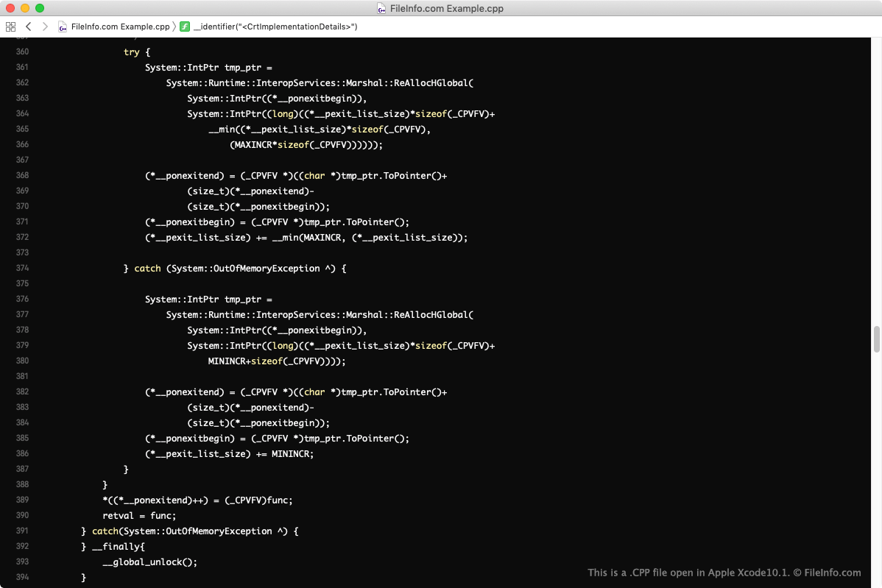Open FileInfo.com Example.cpp jump bar menu

click(x=120, y=26)
